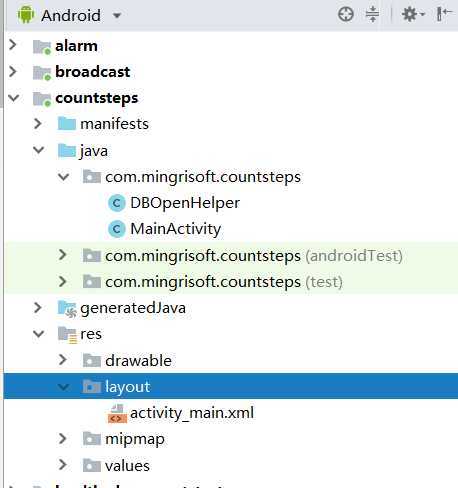
Task: Collapse the countsteps module
Action: point(14,98)
